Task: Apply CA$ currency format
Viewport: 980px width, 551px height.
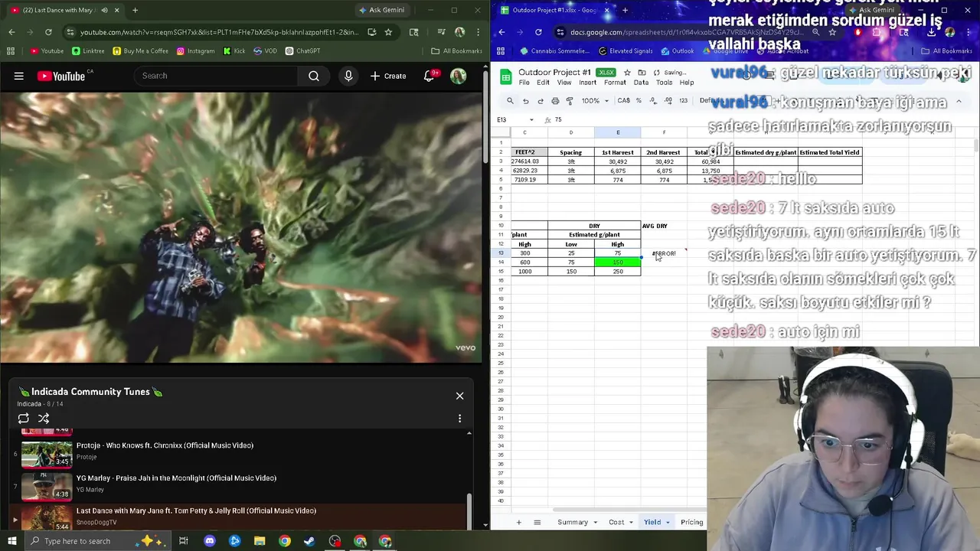Action: coord(623,101)
